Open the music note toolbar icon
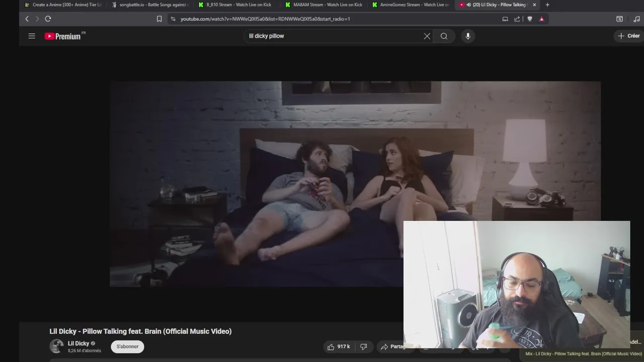Image resolution: width=644 pixels, height=362 pixels. tap(637, 19)
